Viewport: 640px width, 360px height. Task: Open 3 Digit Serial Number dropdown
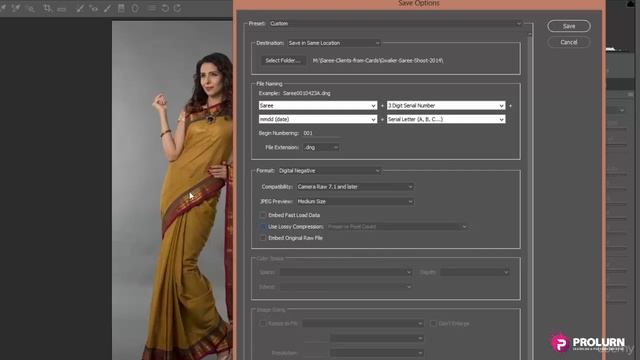coord(446,106)
